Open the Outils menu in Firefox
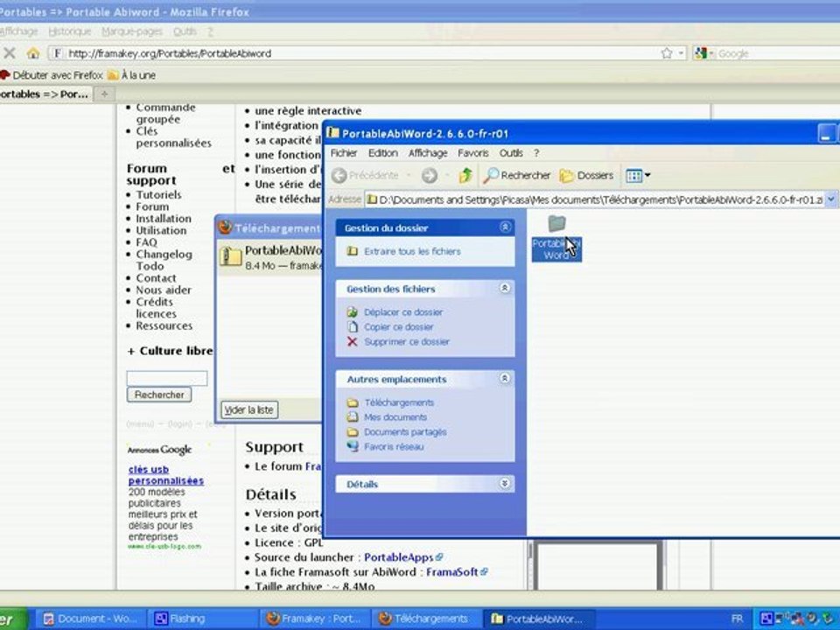This screenshot has width=840, height=630. 185,31
